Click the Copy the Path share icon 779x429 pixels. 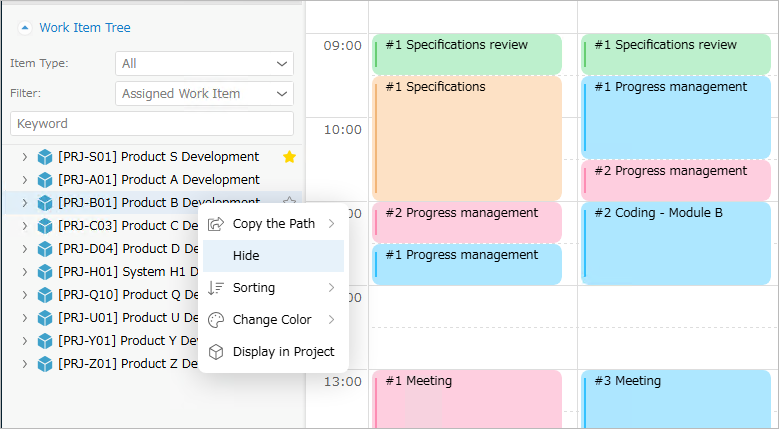click(216, 224)
